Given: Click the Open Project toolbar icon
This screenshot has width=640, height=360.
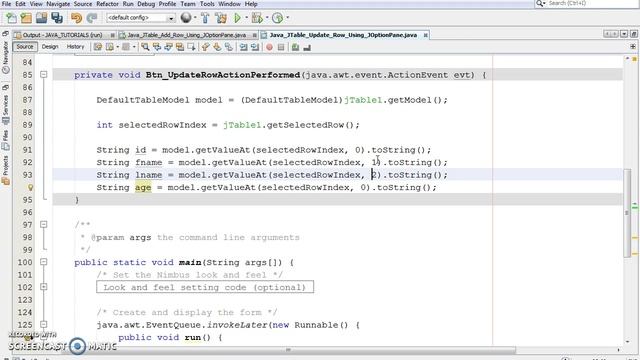Looking at the screenshot, I should tap(41, 18).
